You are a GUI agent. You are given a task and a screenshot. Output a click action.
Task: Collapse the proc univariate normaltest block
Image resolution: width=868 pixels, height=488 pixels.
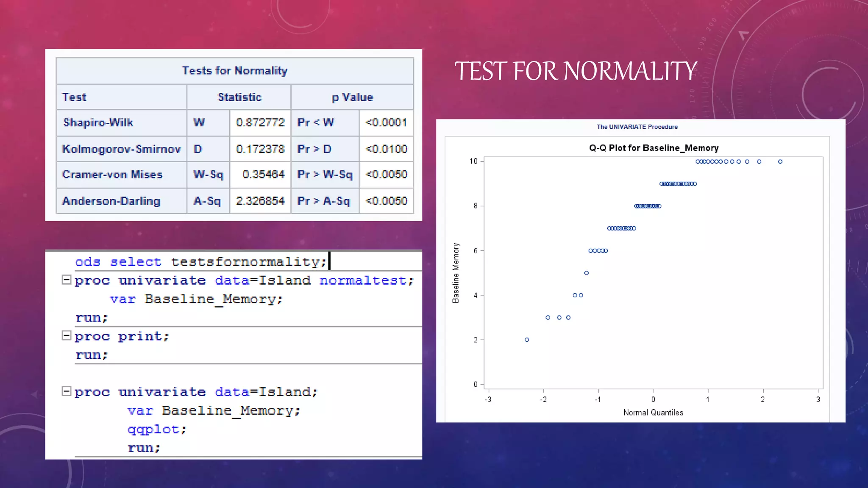(66, 280)
